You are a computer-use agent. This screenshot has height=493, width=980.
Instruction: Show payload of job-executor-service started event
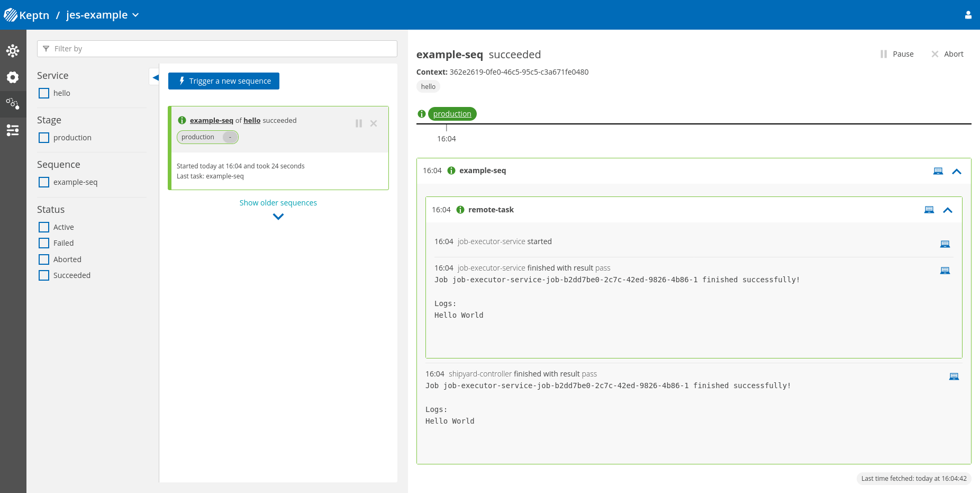click(x=945, y=244)
